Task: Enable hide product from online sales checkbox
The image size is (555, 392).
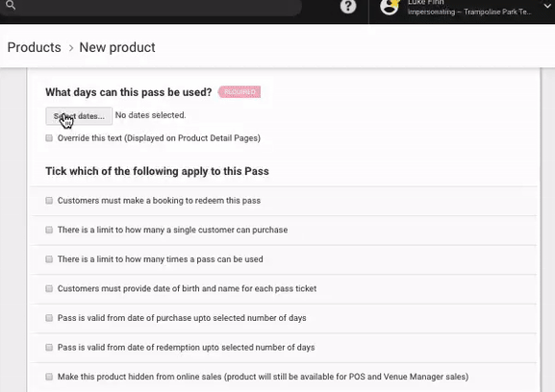Action: tap(49, 377)
